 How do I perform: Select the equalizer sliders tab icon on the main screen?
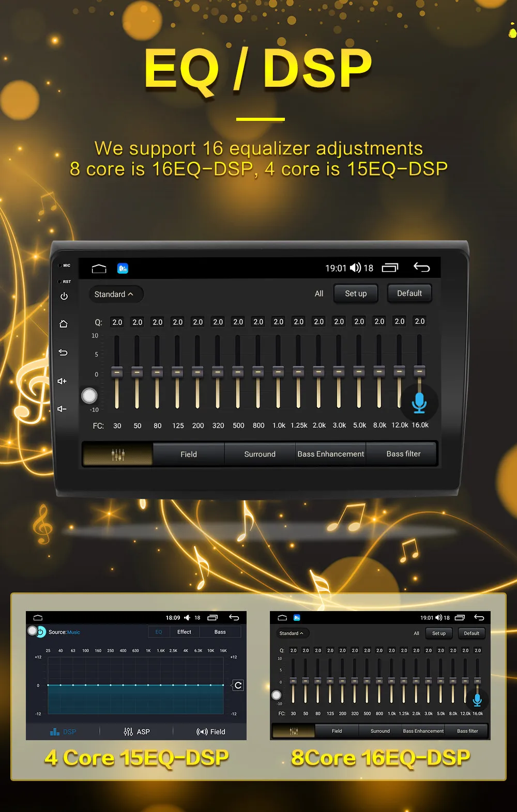point(118,455)
